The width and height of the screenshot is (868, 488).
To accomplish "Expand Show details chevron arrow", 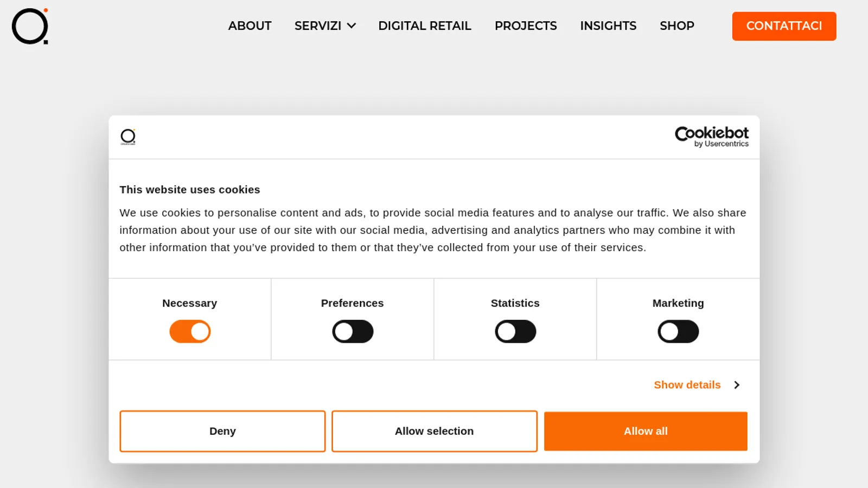I will 736,385.
